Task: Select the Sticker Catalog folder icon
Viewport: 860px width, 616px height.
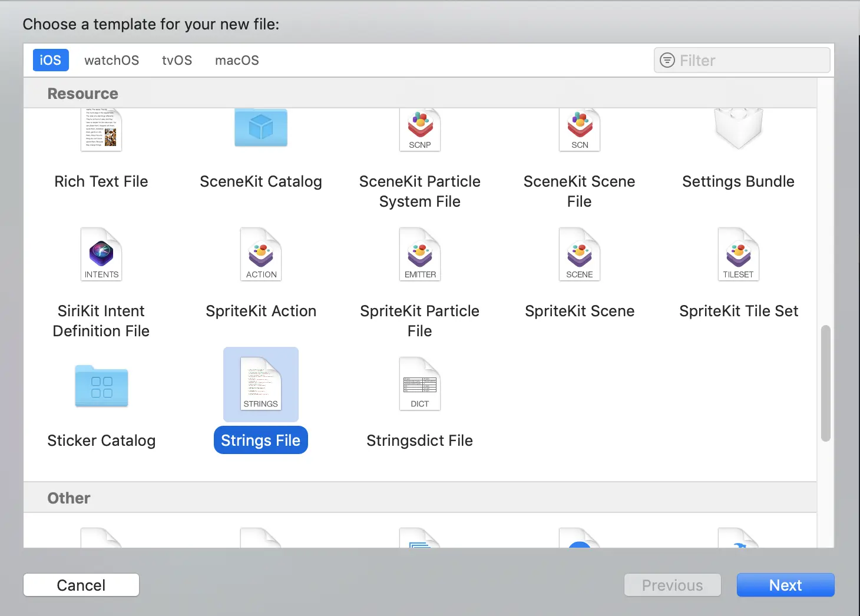Action: 101,386
